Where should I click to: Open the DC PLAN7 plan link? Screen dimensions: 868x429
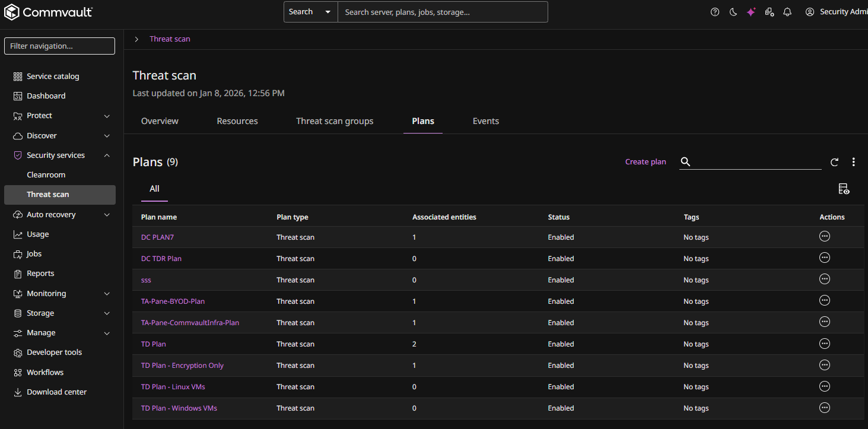[157, 237]
